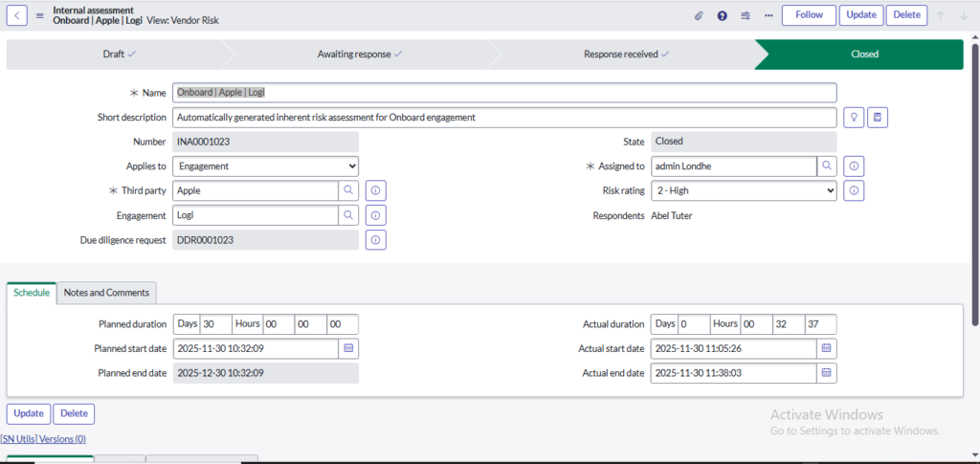This screenshot has height=464, width=980.
Task: Click the back arrow button
Action: 18,15
